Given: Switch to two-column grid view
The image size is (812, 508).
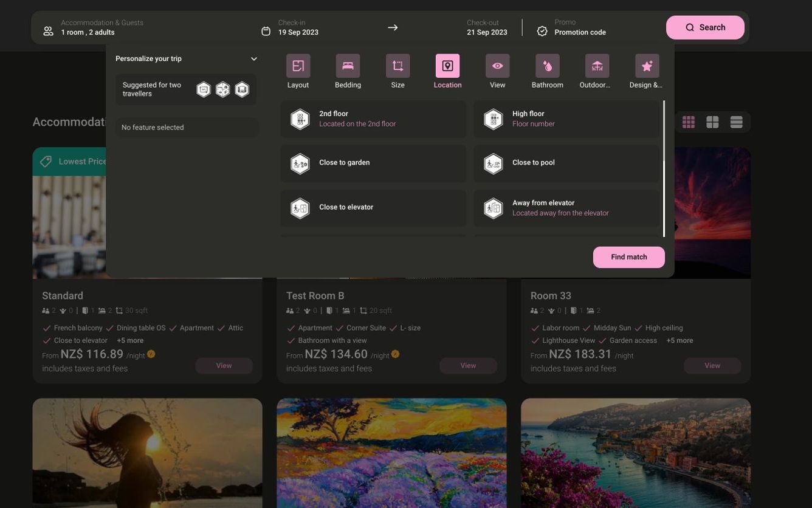Looking at the screenshot, I should pyautogui.click(x=712, y=122).
